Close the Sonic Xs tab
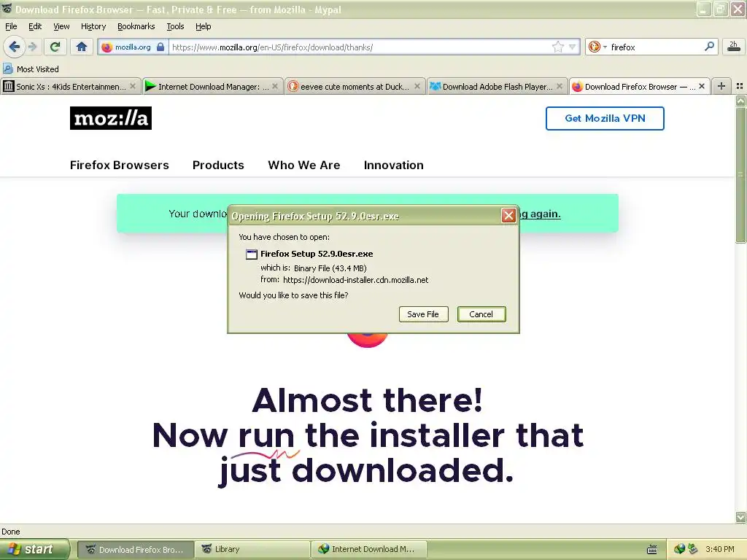Viewport: 747px width, 560px height. click(x=133, y=86)
